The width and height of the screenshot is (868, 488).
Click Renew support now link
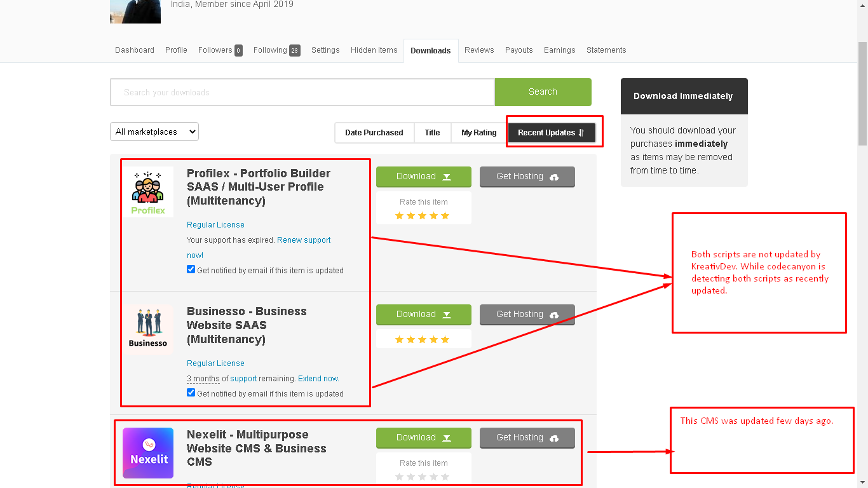click(x=304, y=240)
